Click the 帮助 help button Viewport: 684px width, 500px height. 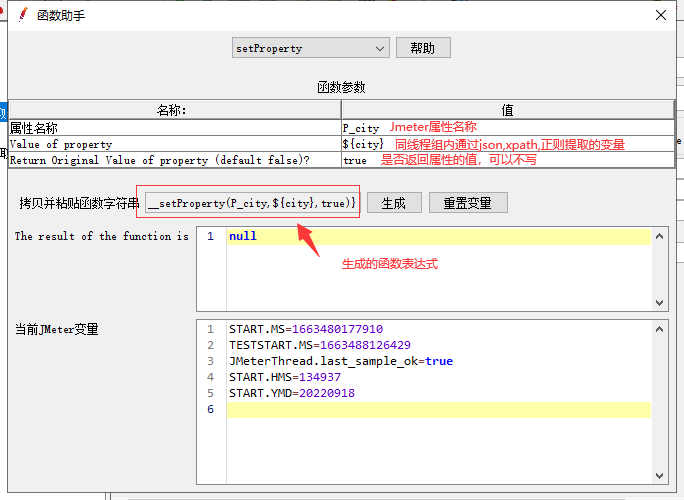click(x=423, y=48)
